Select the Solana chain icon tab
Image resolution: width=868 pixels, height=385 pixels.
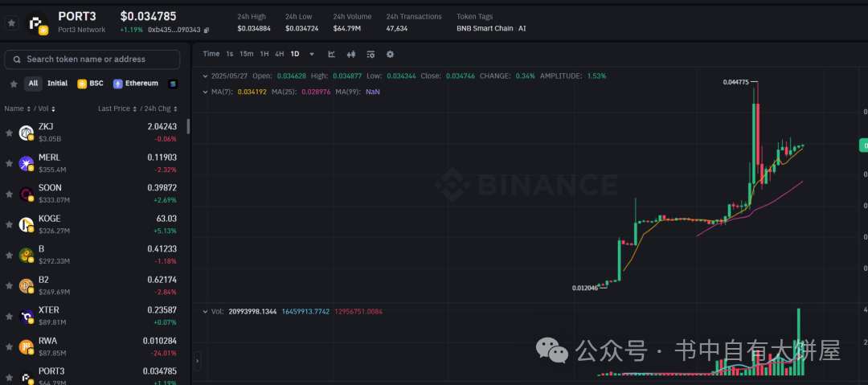pyautogui.click(x=173, y=84)
